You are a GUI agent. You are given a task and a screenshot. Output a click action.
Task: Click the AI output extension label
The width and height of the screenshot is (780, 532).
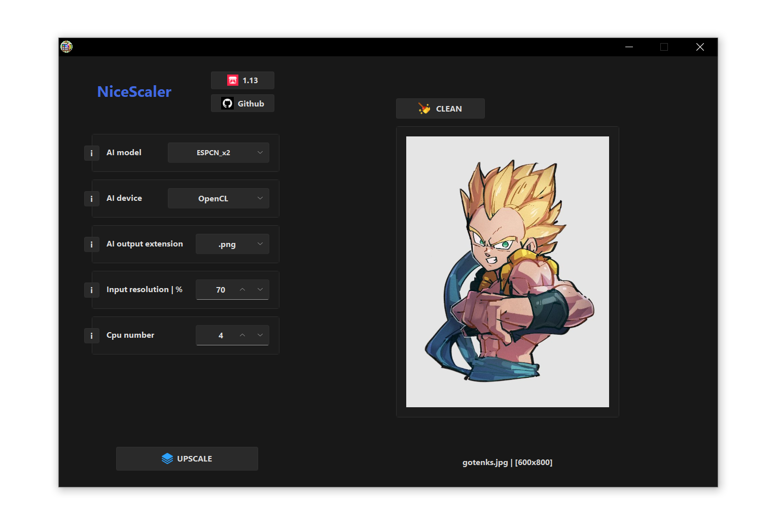pyautogui.click(x=145, y=244)
